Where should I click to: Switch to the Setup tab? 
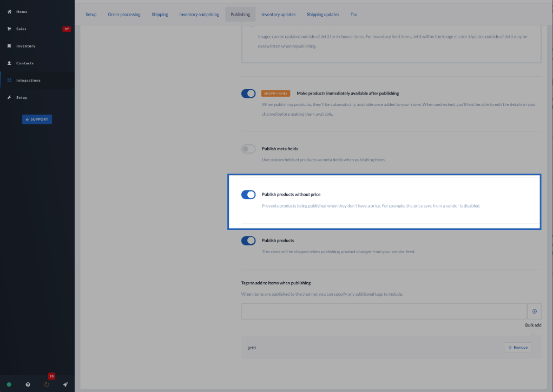(91, 15)
